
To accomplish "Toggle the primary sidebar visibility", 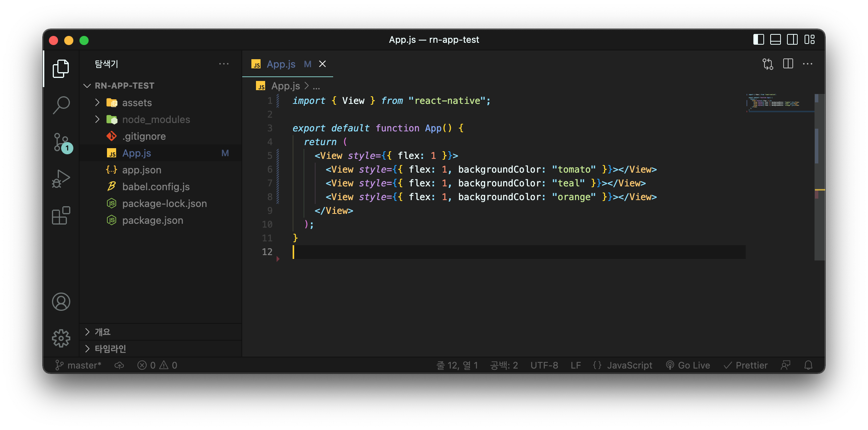I will 758,40.
